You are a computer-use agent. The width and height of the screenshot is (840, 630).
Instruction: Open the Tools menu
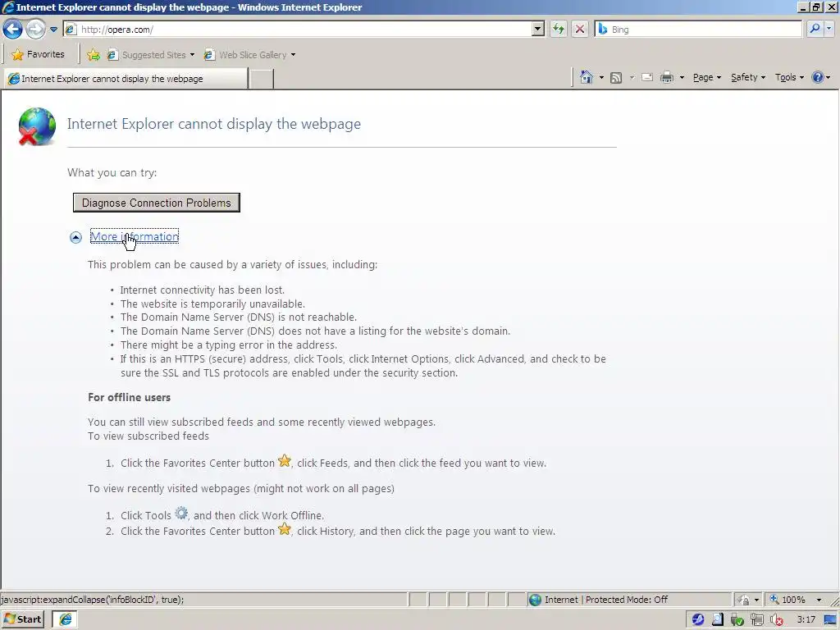[789, 77]
